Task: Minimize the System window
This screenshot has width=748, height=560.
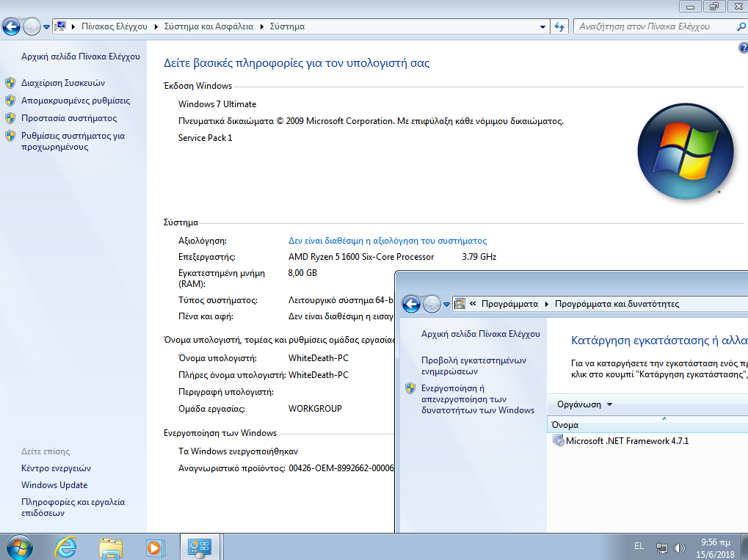Action: point(690,7)
